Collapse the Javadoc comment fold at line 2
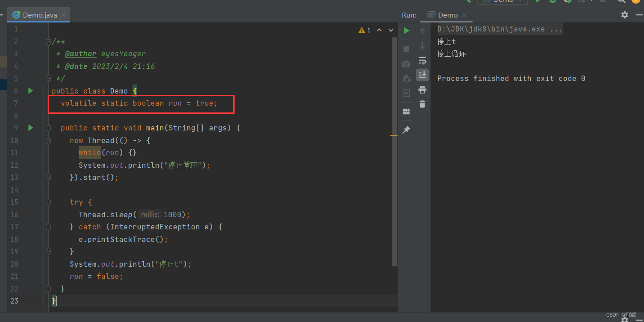 pos(49,42)
